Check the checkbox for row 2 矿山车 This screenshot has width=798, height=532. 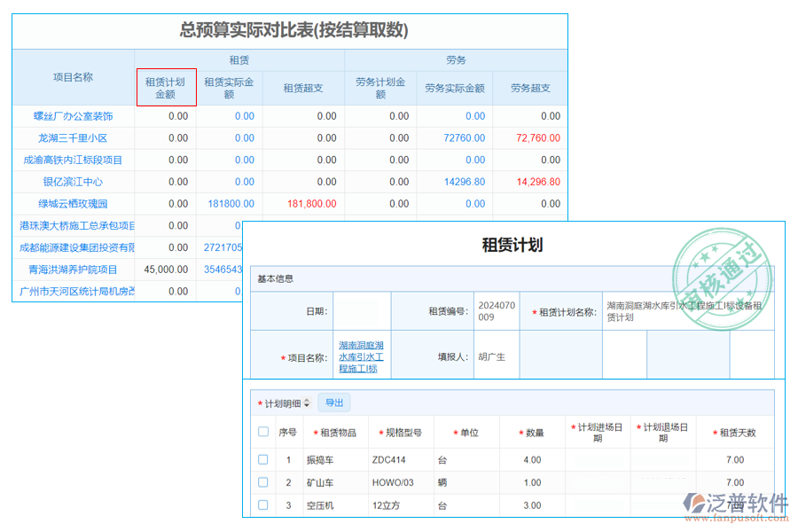pos(262,481)
